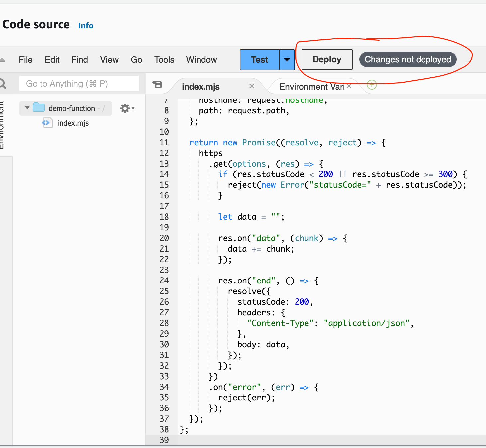Click 'path: request.path,' on line 8
The height and width of the screenshot is (448, 486).
click(244, 110)
